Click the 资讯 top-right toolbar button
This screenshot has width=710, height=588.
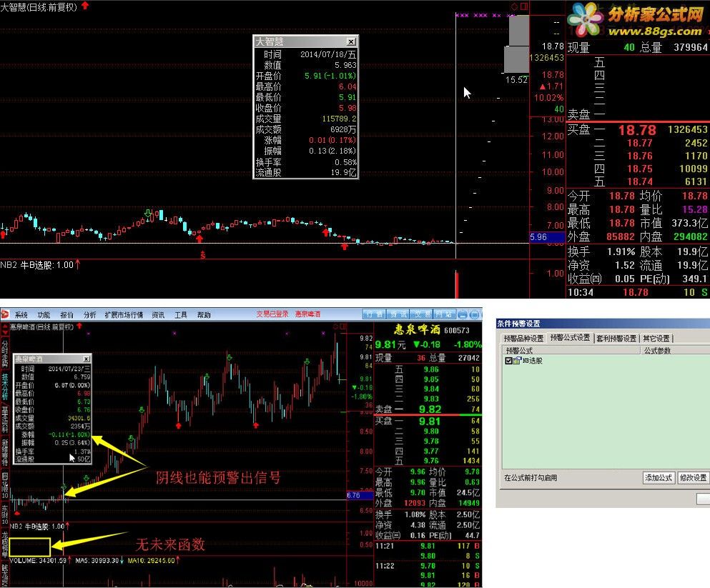[398, 314]
